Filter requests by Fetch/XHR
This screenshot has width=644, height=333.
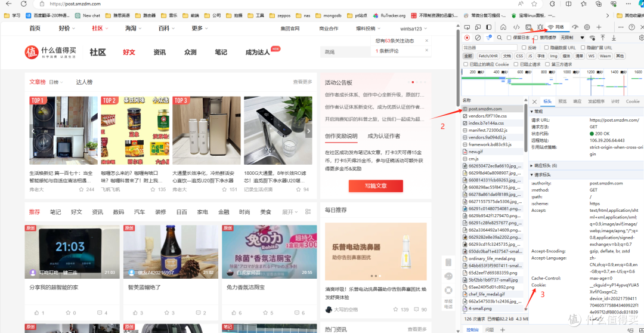coord(488,56)
